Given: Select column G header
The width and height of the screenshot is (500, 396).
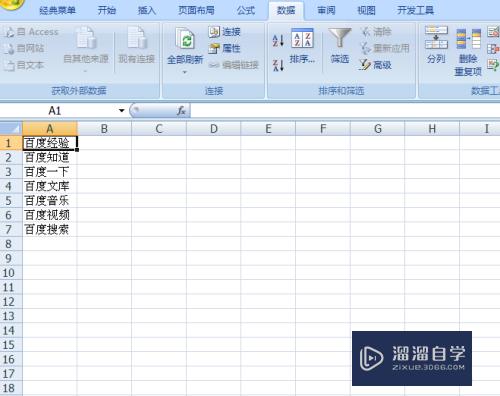Looking at the screenshot, I should click(378, 129).
